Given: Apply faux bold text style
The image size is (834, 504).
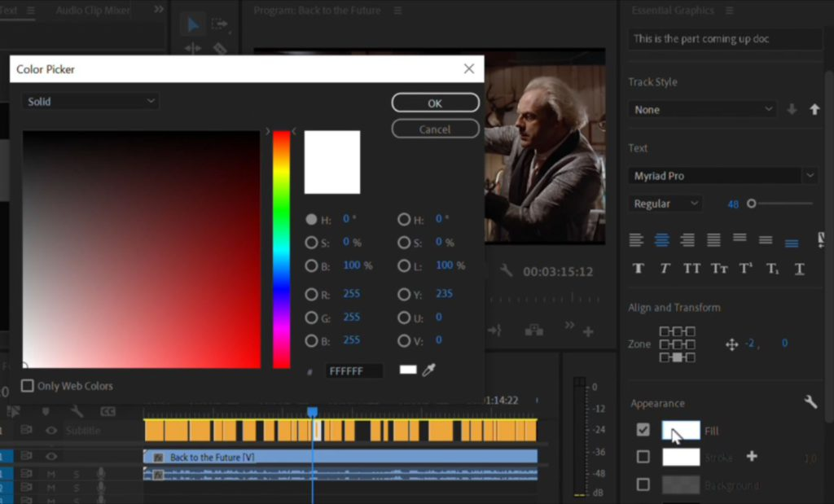Looking at the screenshot, I should (639, 269).
